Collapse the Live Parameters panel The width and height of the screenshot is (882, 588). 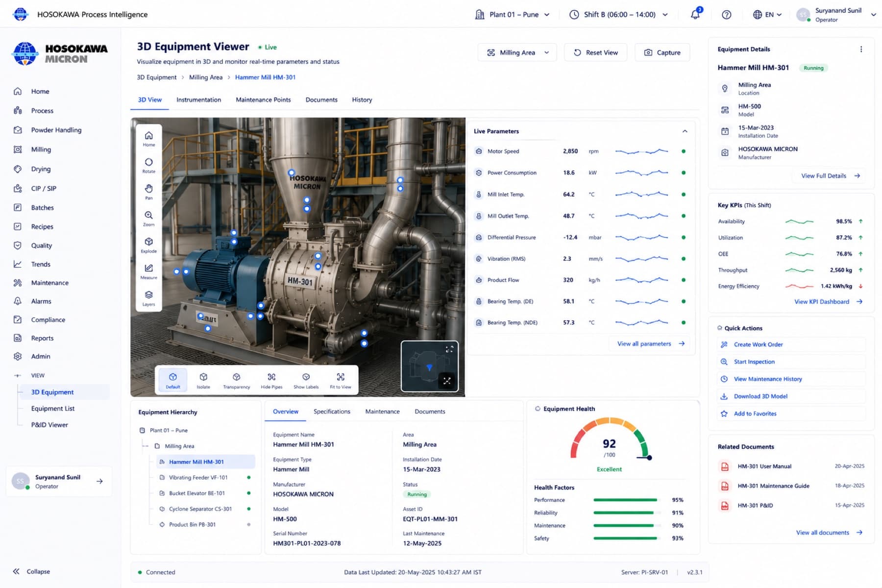pos(685,131)
